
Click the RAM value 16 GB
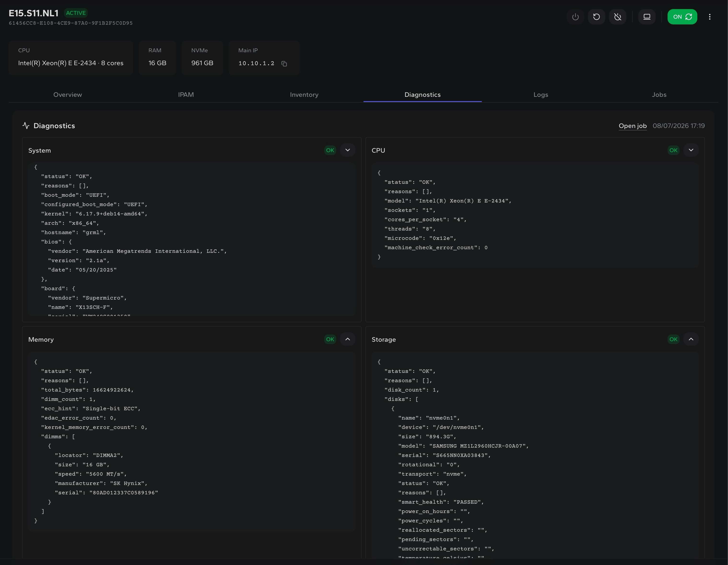[x=157, y=63]
